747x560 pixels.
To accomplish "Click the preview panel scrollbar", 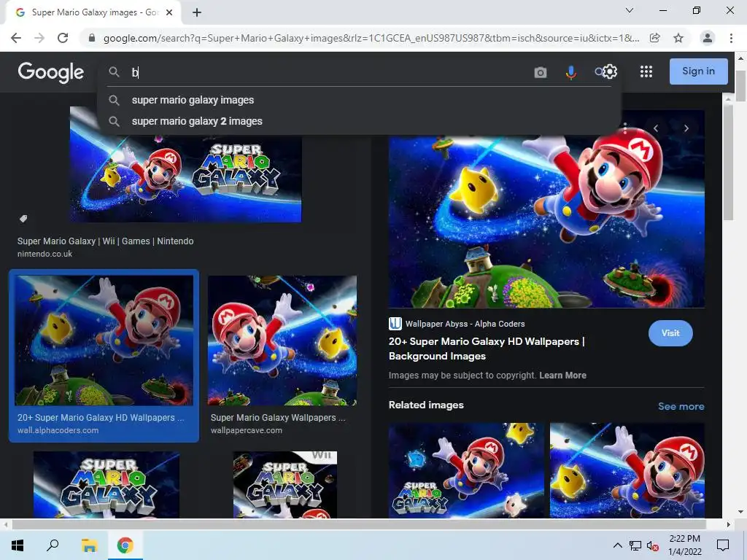I will point(729,162).
